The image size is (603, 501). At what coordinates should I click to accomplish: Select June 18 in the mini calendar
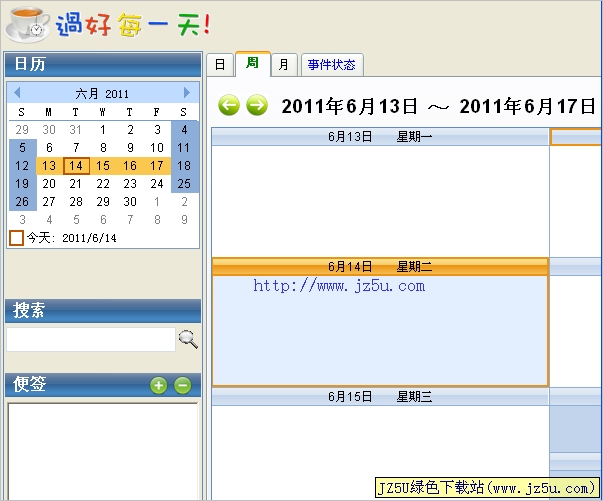(184, 166)
